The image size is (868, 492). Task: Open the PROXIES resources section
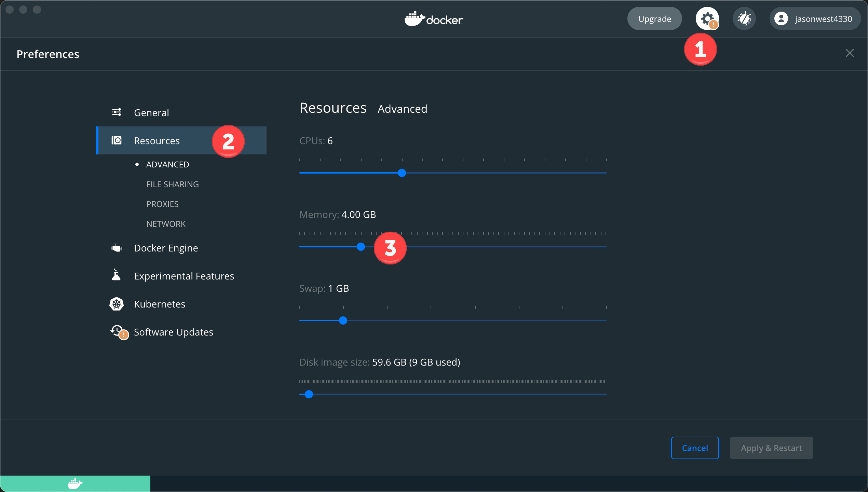(x=162, y=204)
